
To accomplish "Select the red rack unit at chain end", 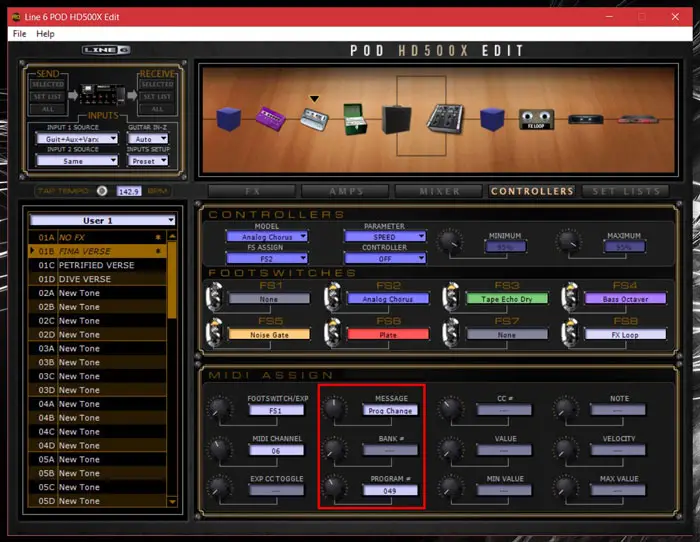I will 638,119.
